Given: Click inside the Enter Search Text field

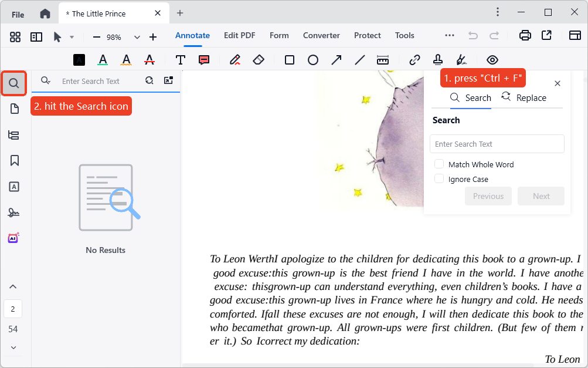Looking at the screenshot, I should pyautogui.click(x=497, y=144).
